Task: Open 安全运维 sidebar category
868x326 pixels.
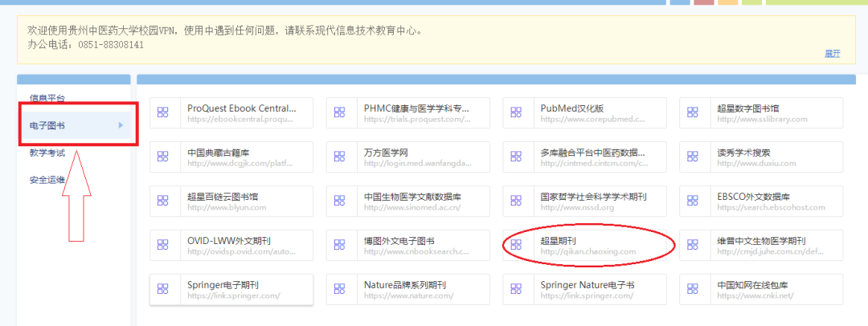Action: pos(47,179)
